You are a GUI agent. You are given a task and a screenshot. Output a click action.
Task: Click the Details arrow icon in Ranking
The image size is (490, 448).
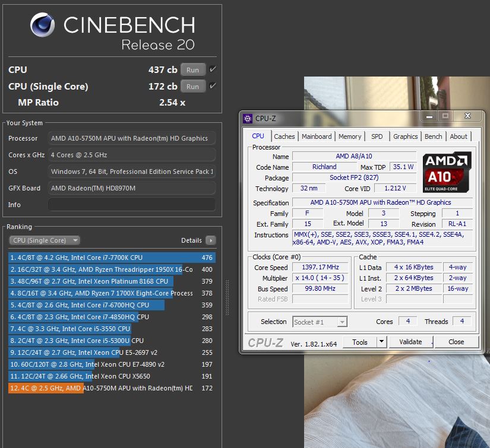click(211, 240)
